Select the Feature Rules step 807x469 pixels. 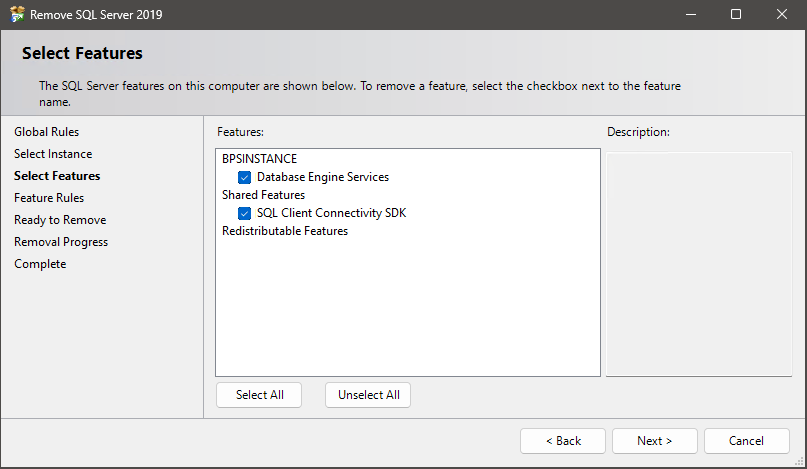coord(49,198)
